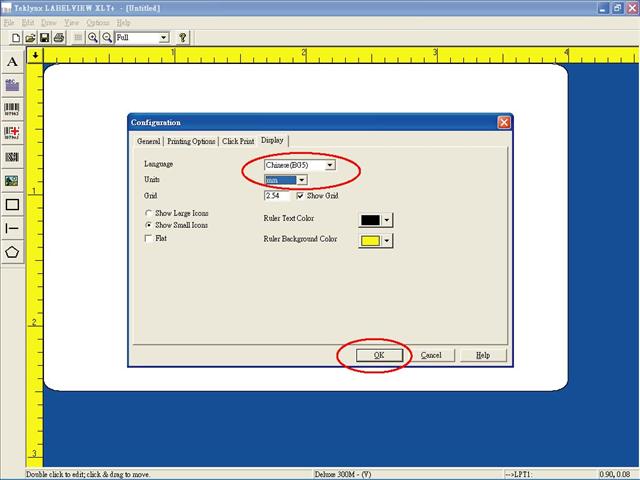The width and height of the screenshot is (640, 480).
Task: Click the status hint Double click to edit
Action: tap(88, 474)
